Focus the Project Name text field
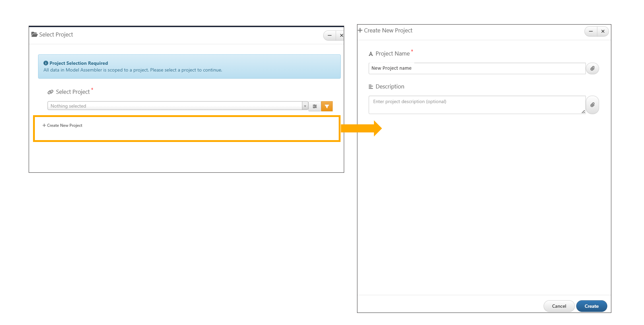644x325 pixels. coord(476,68)
